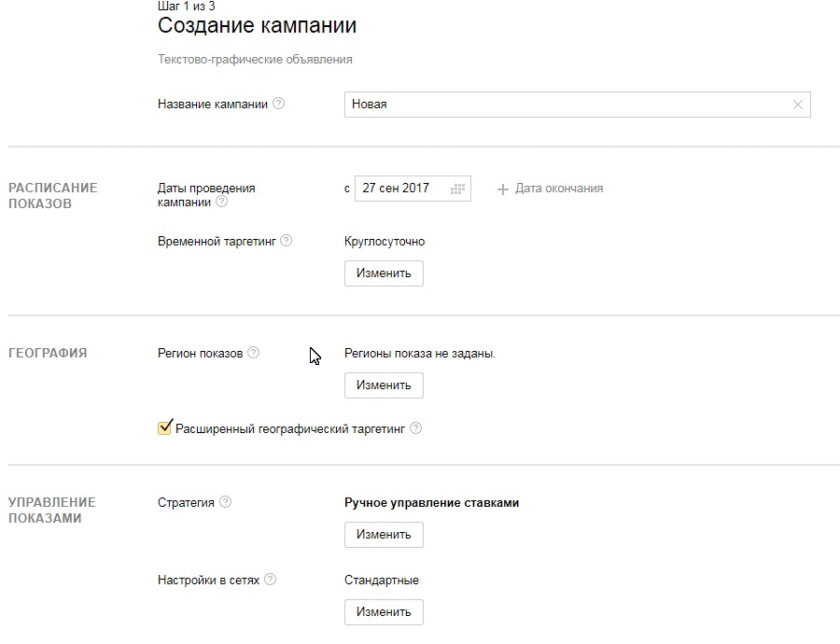Image resolution: width=840 pixels, height=644 pixels.
Task: Uncheck Расширенный географический таргетинг
Action: pyautogui.click(x=163, y=428)
